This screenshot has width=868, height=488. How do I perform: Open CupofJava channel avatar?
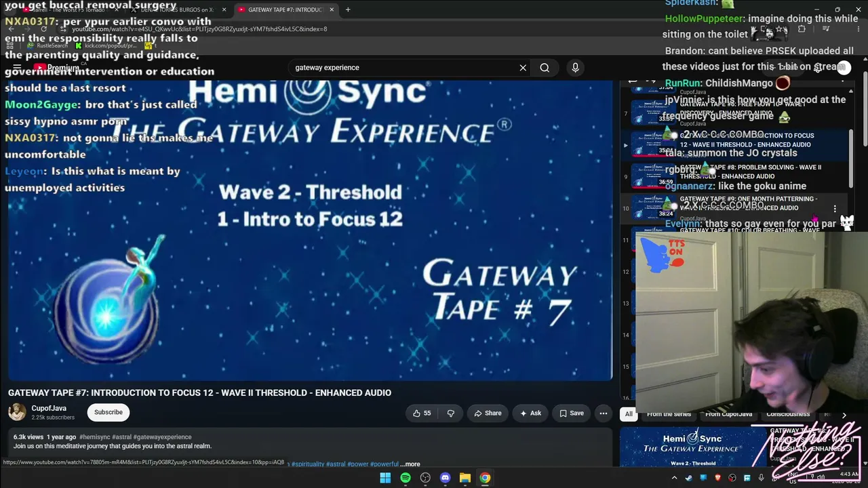tap(17, 412)
